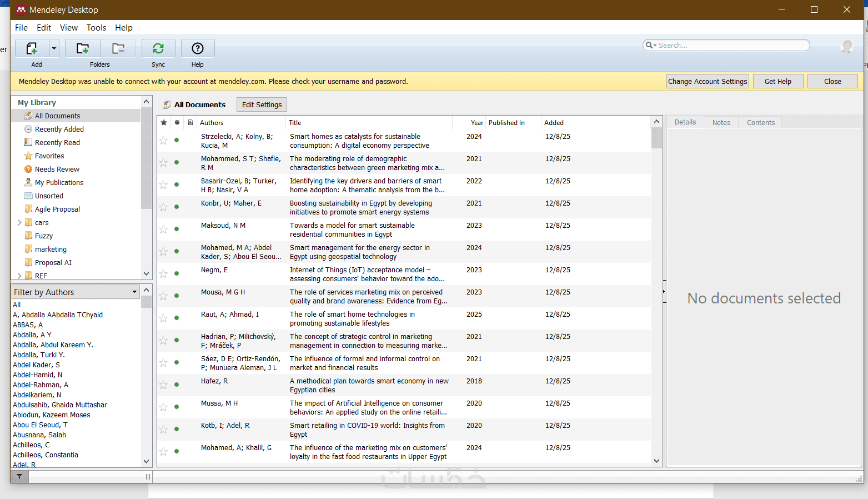Click the remove folder toolbar icon
This screenshot has height=499, width=868.
click(118, 48)
